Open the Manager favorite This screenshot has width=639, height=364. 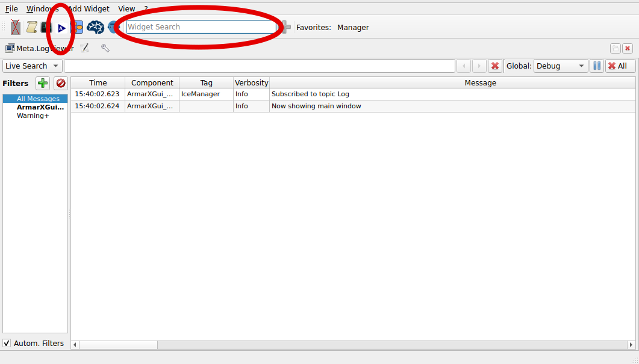pos(353,27)
